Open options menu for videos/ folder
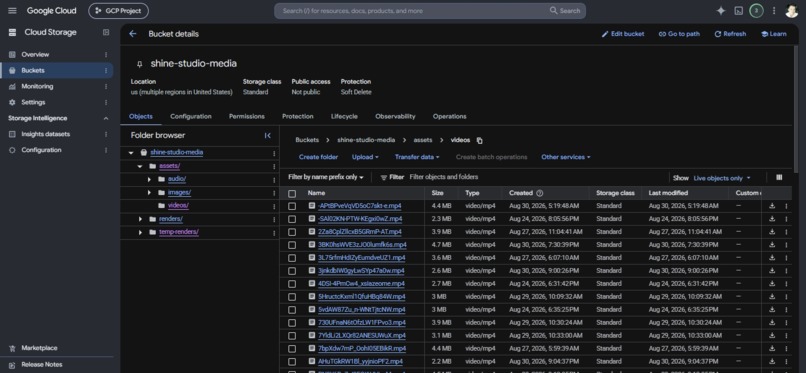 273,206
